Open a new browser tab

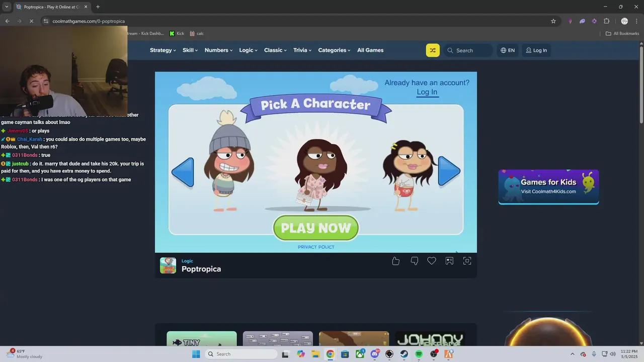(x=98, y=7)
